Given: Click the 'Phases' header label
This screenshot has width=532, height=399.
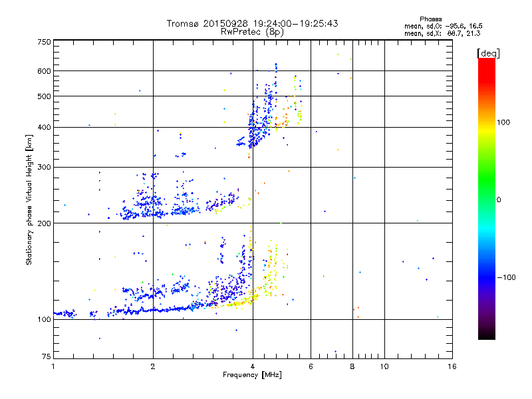Looking at the screenshot, I should [x=430, y=19].
